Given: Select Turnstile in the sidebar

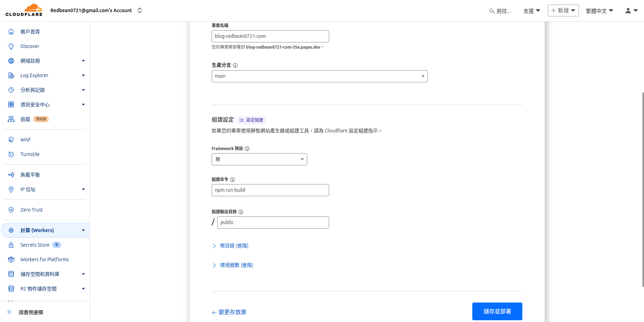Looking at the screenshot, I should [x=30, y=154].
